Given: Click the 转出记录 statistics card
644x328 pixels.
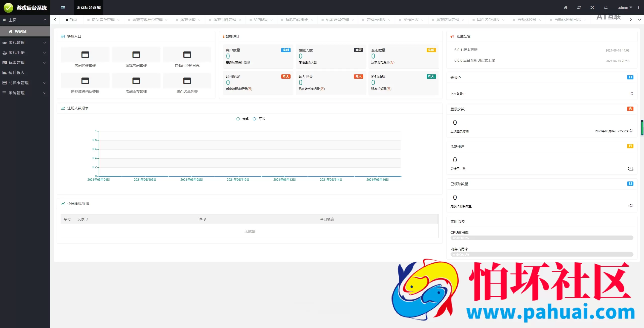Looking at the screenshot, I should pos(258,83).
